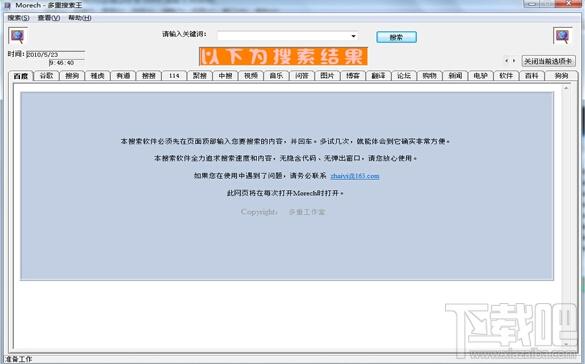This screenshot has width=585, height=364.
Task: Switch to the 音乐 tab
Action: pyautogui.click(x=276, y=76)
